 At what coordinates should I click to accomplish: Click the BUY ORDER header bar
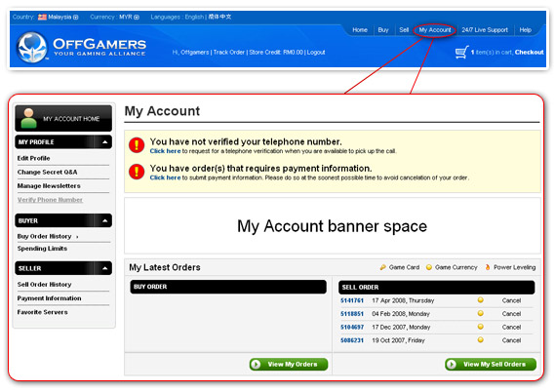coord(228,287)
